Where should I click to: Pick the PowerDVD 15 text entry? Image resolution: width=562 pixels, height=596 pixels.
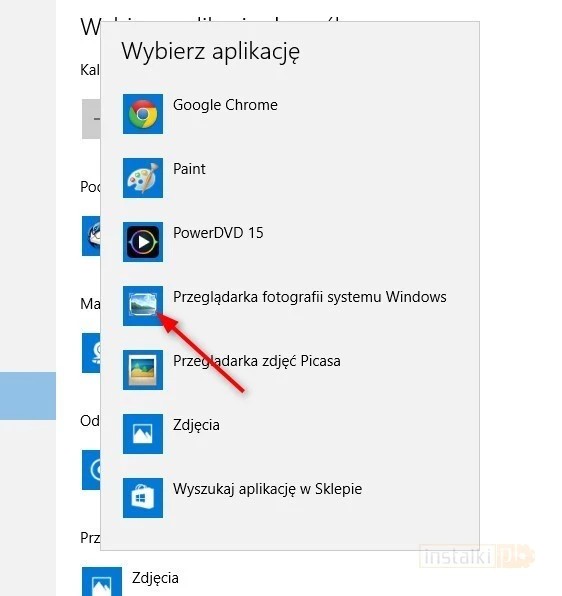pyautogui.click(x=218, y=233)
